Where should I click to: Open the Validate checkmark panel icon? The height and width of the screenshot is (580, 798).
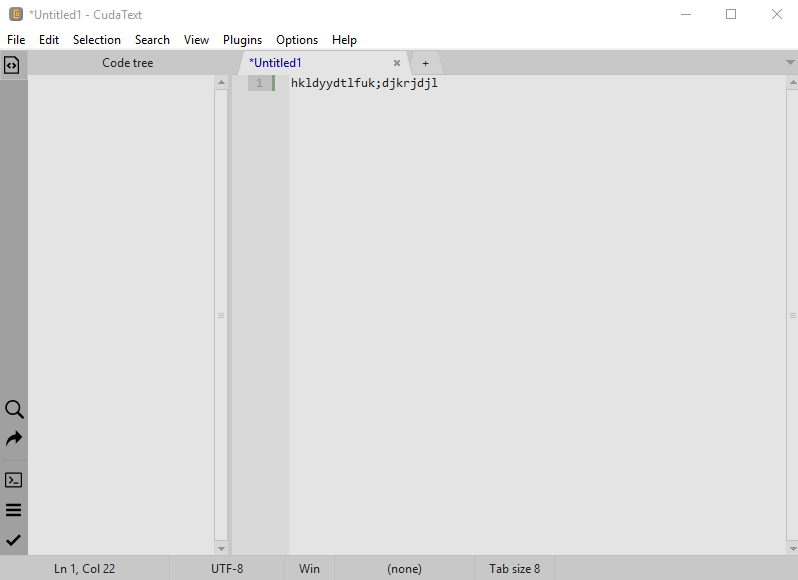[x=13, y=540]
